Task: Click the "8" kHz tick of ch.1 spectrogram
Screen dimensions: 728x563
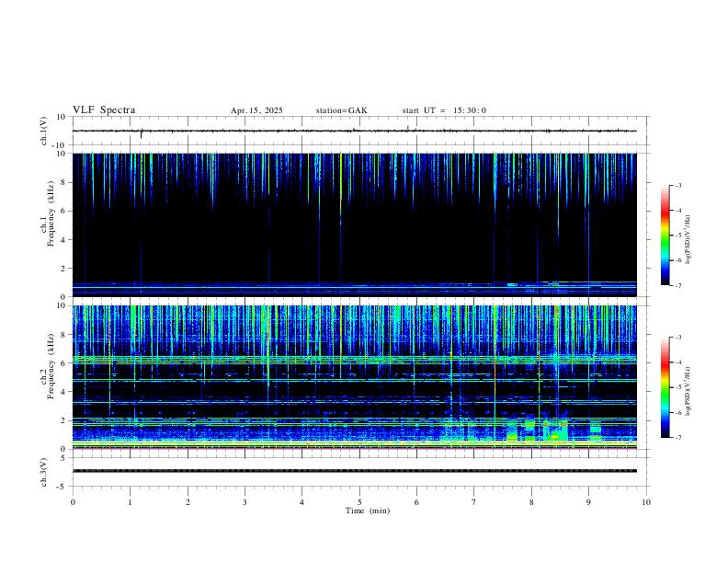Action: click(63, 182)
